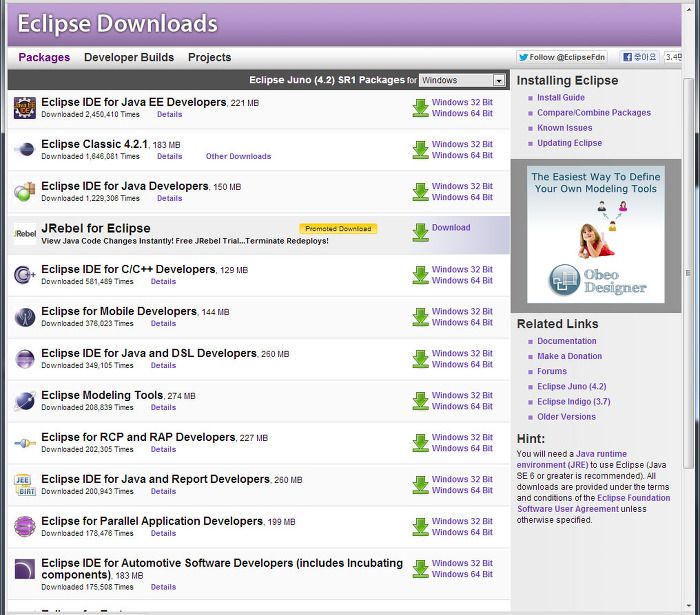Open Details for Java and Report Developers
This screenshot has width=700, height=615.
pos(163,491)
